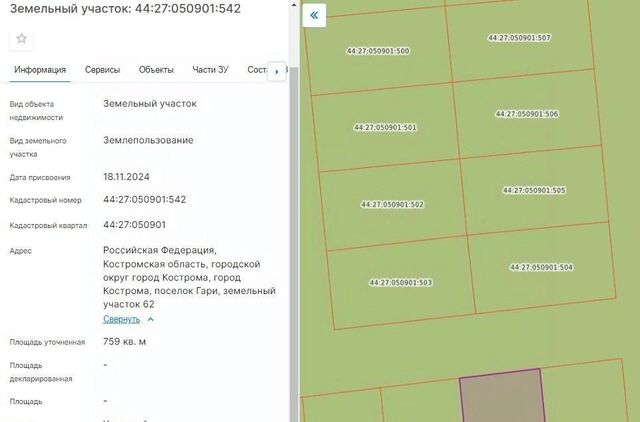Click the Вид объекта недвижимости label
Screen dimensions: 640x422
[36, 111]
